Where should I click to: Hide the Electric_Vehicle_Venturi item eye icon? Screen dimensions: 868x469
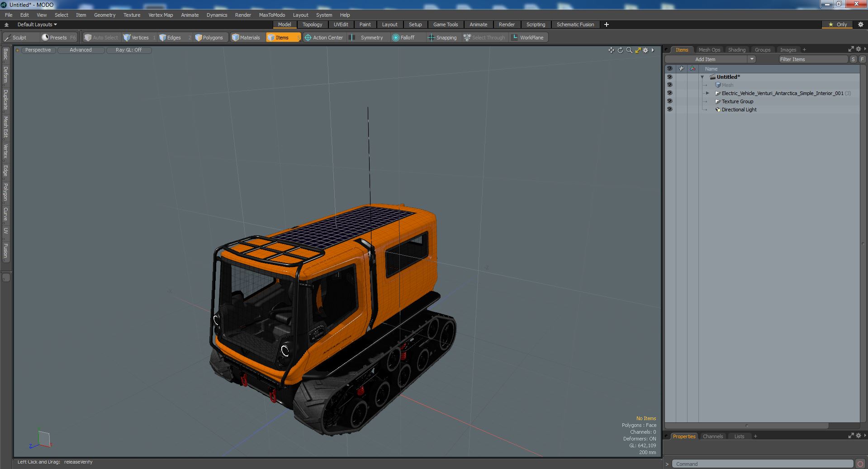tap(669, 93)
